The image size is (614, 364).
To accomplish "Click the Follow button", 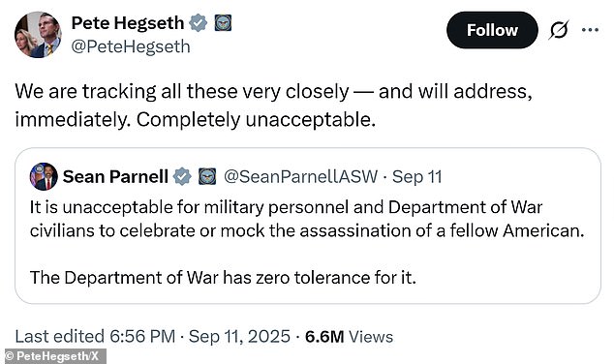I will click(x=492, y=30).
